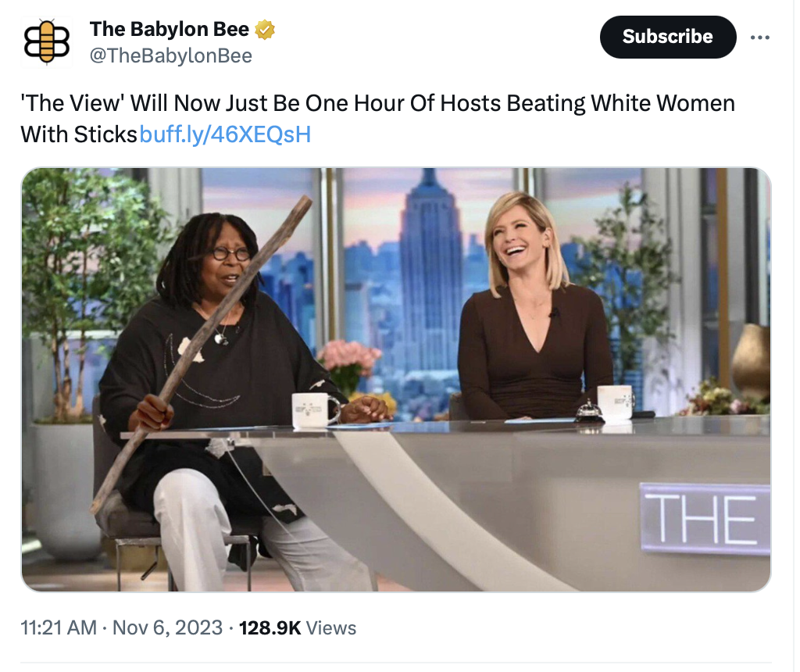Open the 128.9K Views count
This screenshot has width=800, height=672.
tap(298, 627)
